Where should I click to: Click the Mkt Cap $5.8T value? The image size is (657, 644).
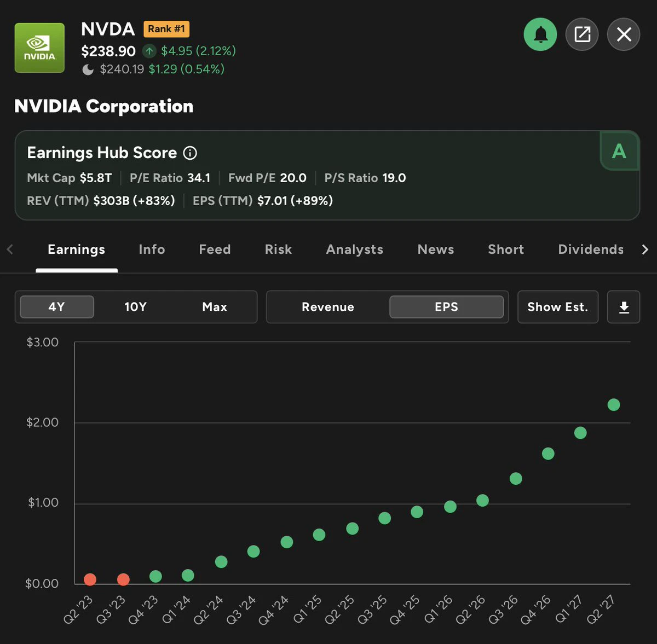(x=70, y=178)
